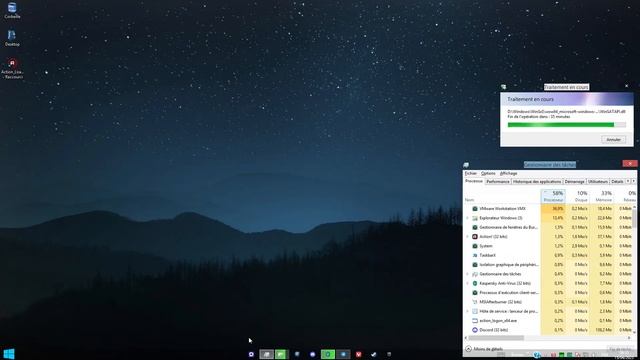640x360 pixels.
Task: Expand the Gestionnaire des tâches process group
Action: [x=468, y=274]
